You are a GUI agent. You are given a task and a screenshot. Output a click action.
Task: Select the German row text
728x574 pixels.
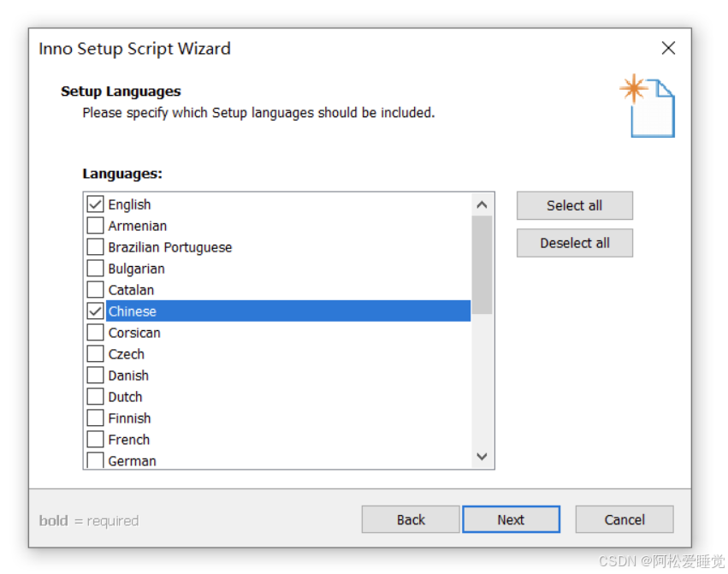click(133, 461)
